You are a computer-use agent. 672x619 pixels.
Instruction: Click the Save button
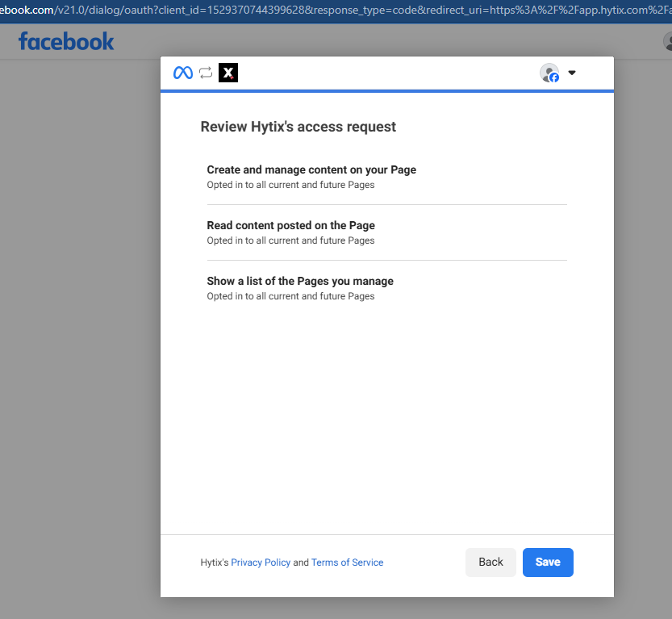point(548,562)
